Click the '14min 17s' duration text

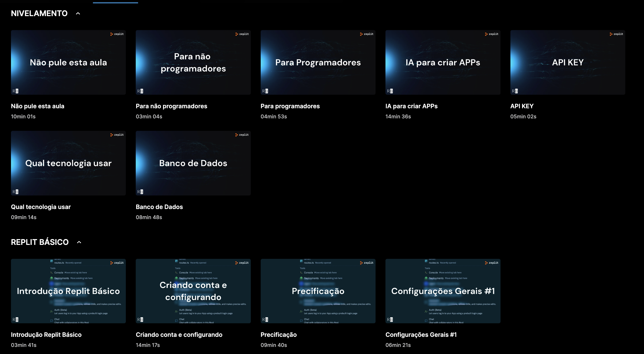tap(148, 345)
